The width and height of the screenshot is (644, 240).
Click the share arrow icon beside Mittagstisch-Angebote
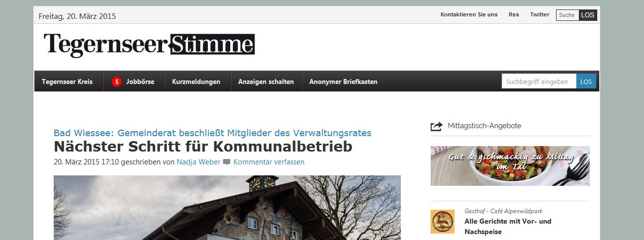click(436, 126)
